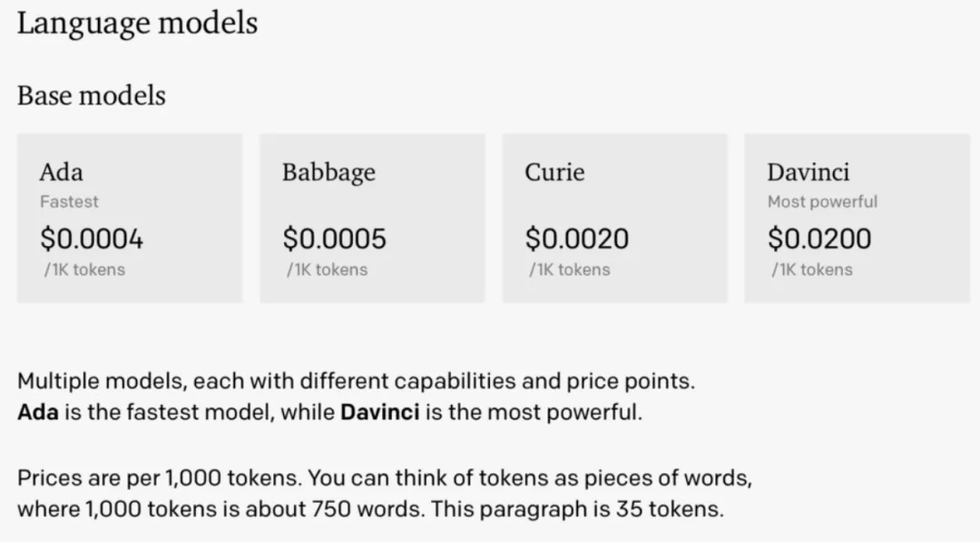Select the Ada model card title
Image resolution: width=980 pixels, height=542 pixels.
click(x=61, y=172)
